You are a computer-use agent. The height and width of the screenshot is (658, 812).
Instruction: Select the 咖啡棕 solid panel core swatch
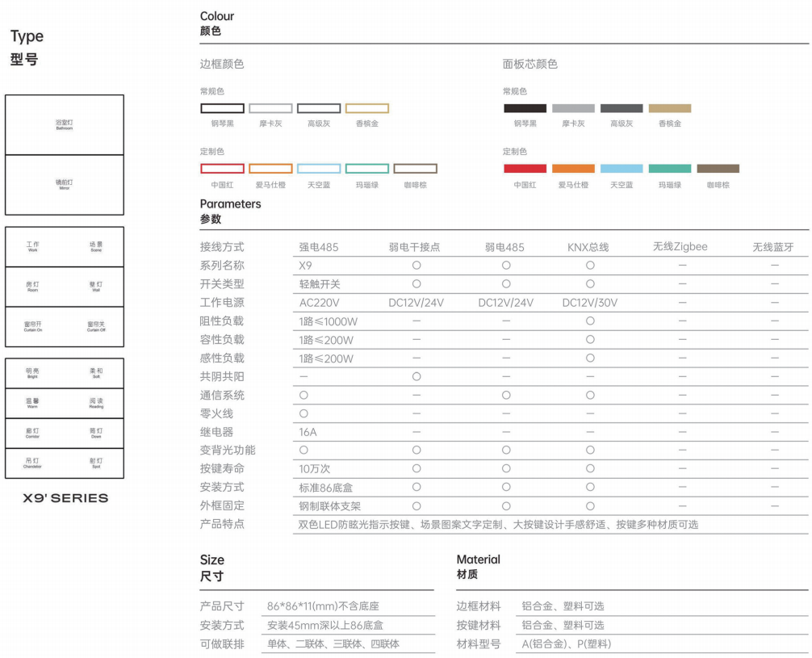[718, 169]
